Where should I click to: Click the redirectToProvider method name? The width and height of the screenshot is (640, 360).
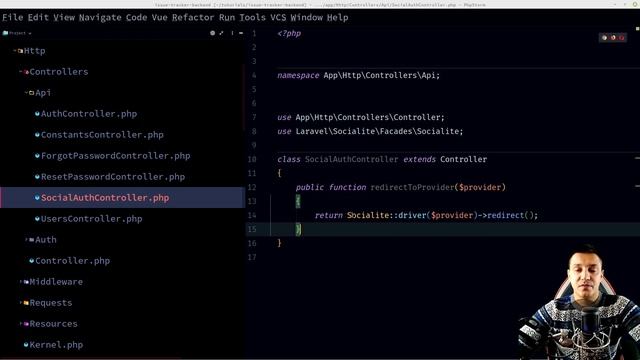[x=412, y=187]
